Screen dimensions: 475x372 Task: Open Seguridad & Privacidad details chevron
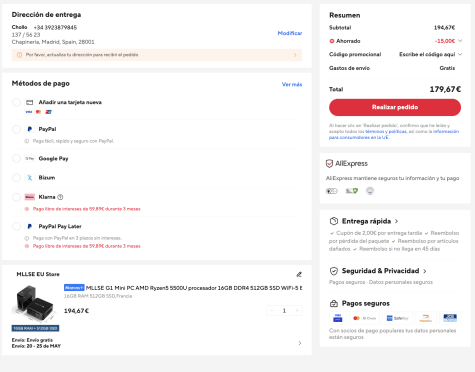pyautogui.click(x=425, y=271)
